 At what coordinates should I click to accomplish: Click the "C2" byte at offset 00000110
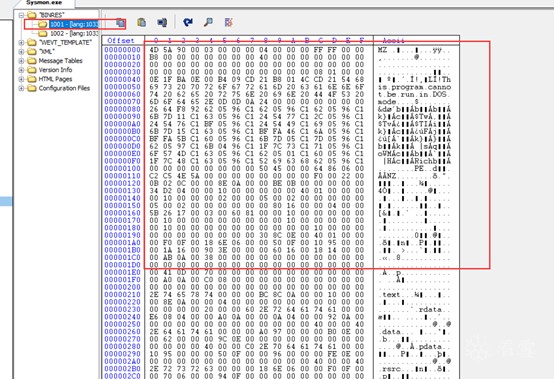[154, 176]
